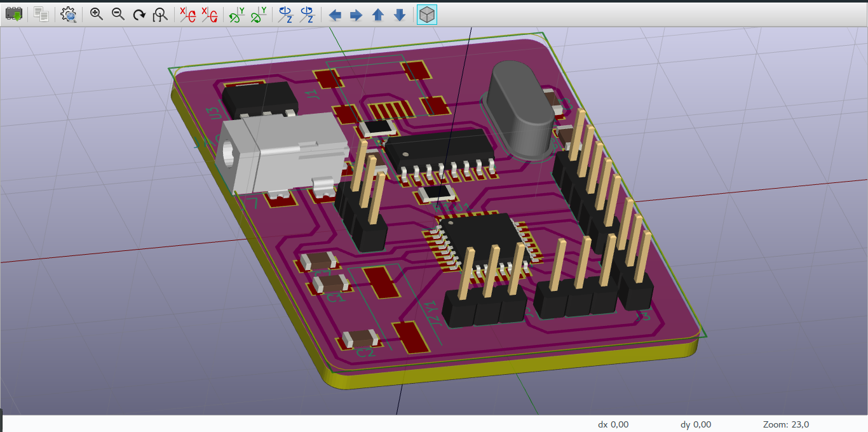868x432 pixels.
Task: Open the 3D viewer render options
Action: pyautogui.click(x=68, y=14)
